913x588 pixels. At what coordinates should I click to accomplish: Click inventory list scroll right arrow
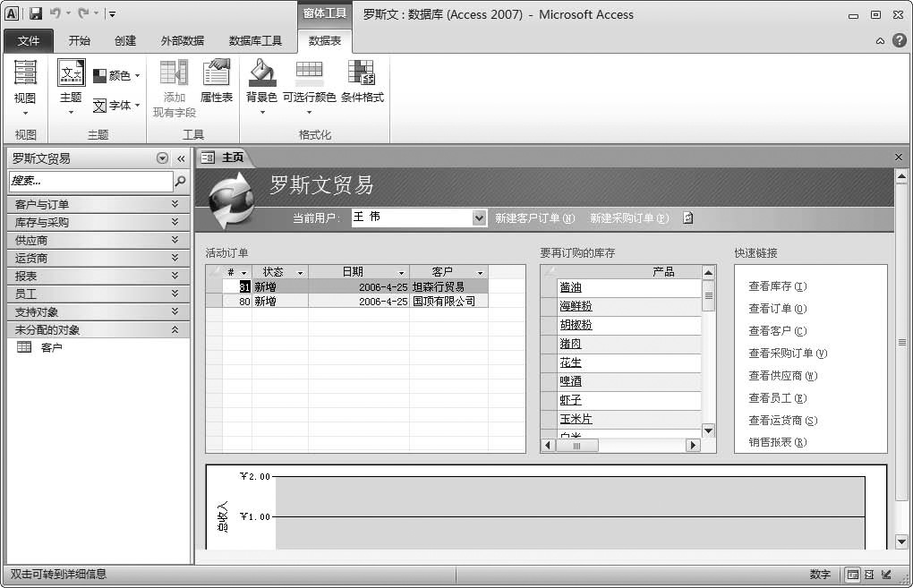pos(693,446)
